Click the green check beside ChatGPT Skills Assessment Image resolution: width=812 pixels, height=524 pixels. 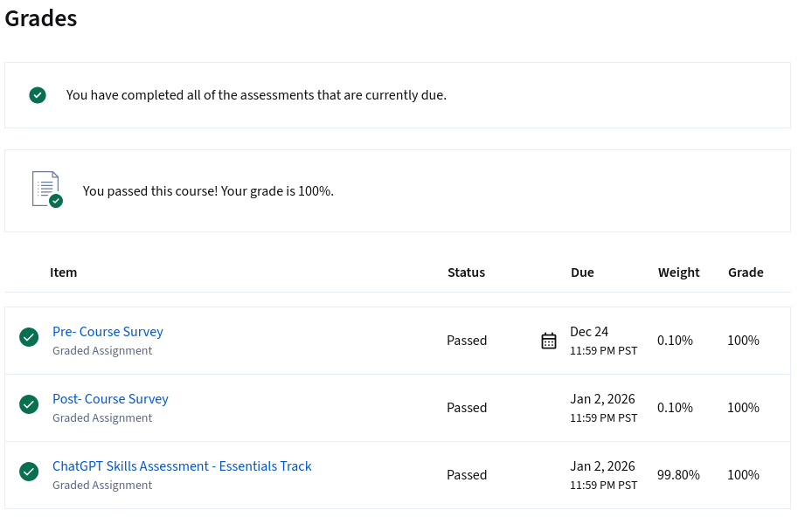[x=29, y=472]
